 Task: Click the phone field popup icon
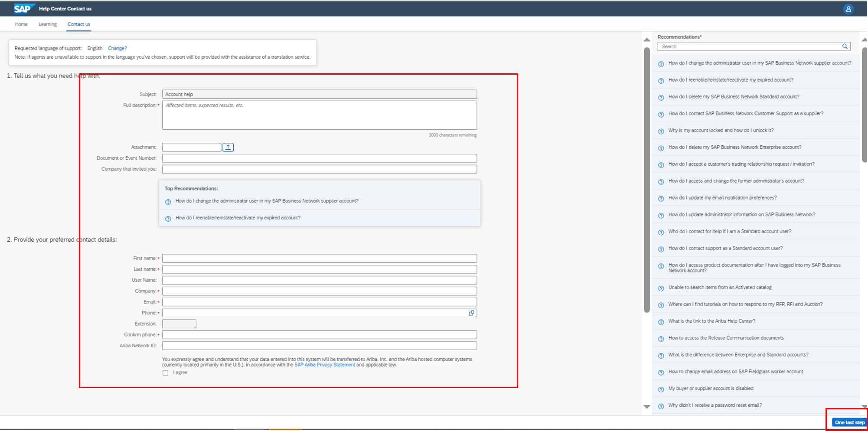pos(471,313)
